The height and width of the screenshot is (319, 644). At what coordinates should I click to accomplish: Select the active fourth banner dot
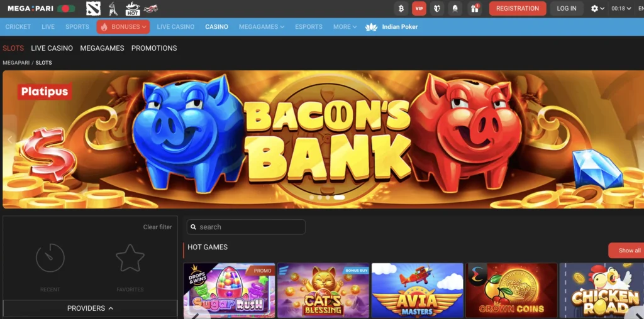click(x=339, y=197)
